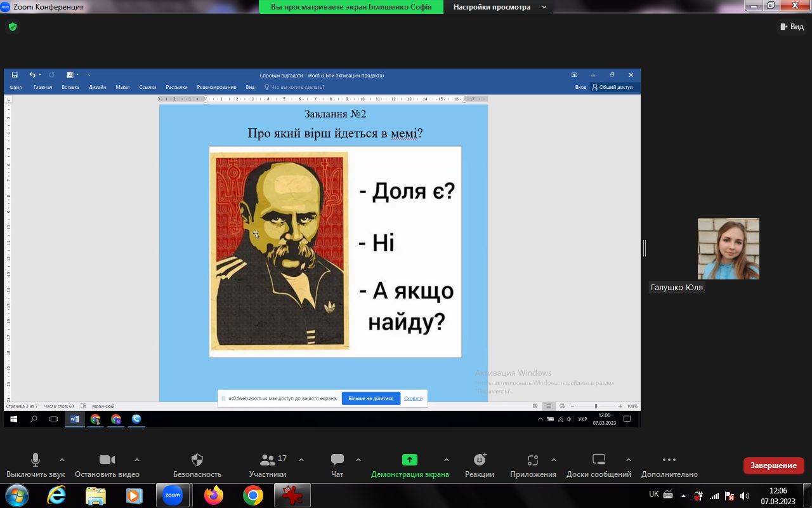Screen dimensions: 812x508
Task: Open the Вид ribbon tab in Word
Action: coord(250,87)
